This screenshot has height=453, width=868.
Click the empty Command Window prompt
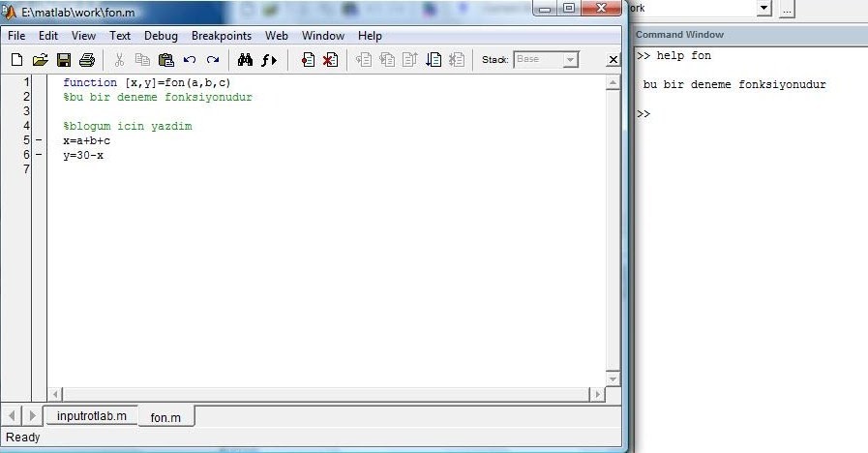[644, 113]
